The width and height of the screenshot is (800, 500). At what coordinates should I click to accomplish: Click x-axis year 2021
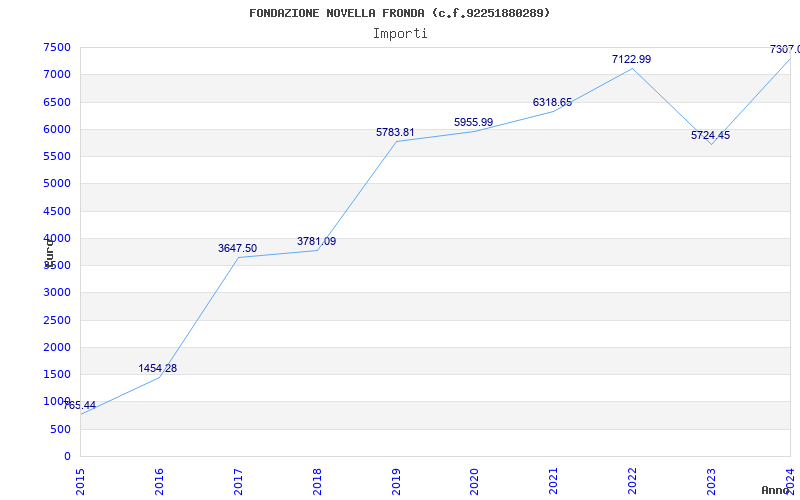554,482
